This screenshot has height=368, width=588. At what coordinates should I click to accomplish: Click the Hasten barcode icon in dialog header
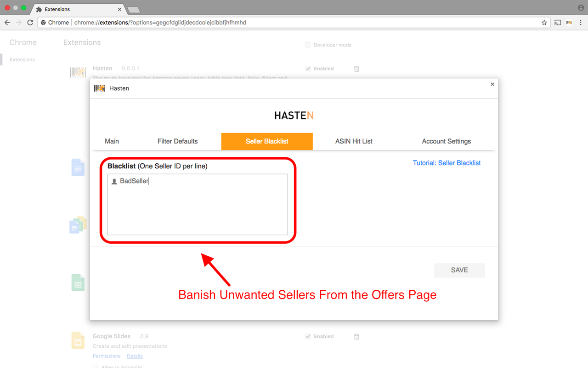pos(100,88)
